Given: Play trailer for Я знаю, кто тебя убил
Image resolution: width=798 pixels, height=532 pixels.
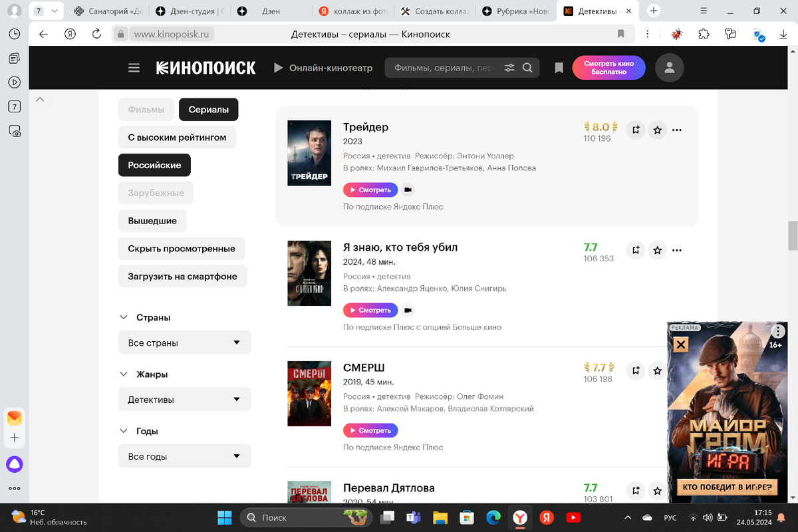Looking at the screenshot, I should (x=408, y=311).
